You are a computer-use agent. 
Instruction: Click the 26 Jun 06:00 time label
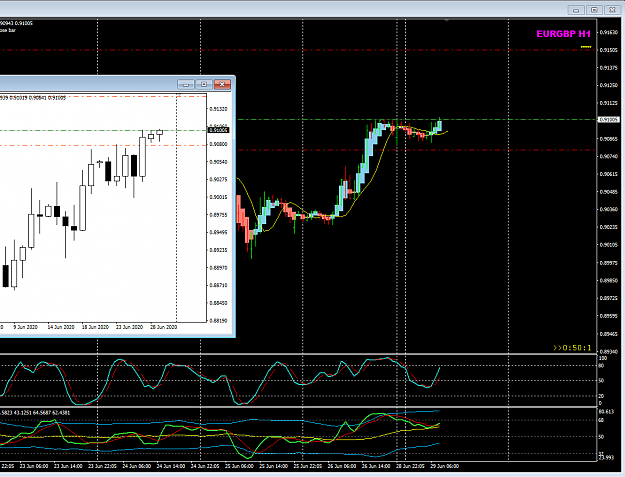coord(342,466)
